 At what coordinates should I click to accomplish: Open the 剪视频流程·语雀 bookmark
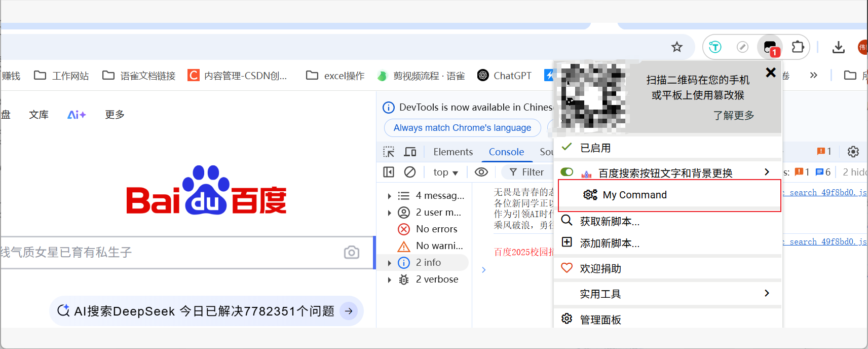[422, 76]
